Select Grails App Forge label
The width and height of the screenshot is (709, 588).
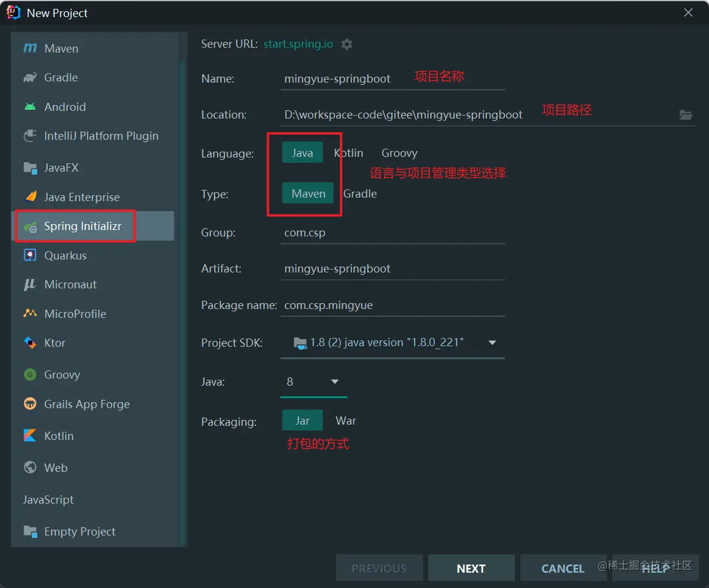pyautogui.click(x=87, y=404)
